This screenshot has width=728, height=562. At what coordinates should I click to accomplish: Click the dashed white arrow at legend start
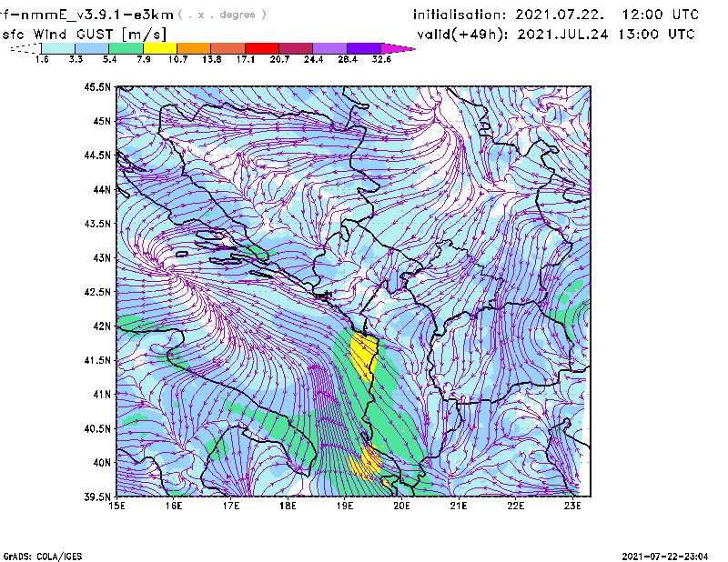(x=25, y=48)
